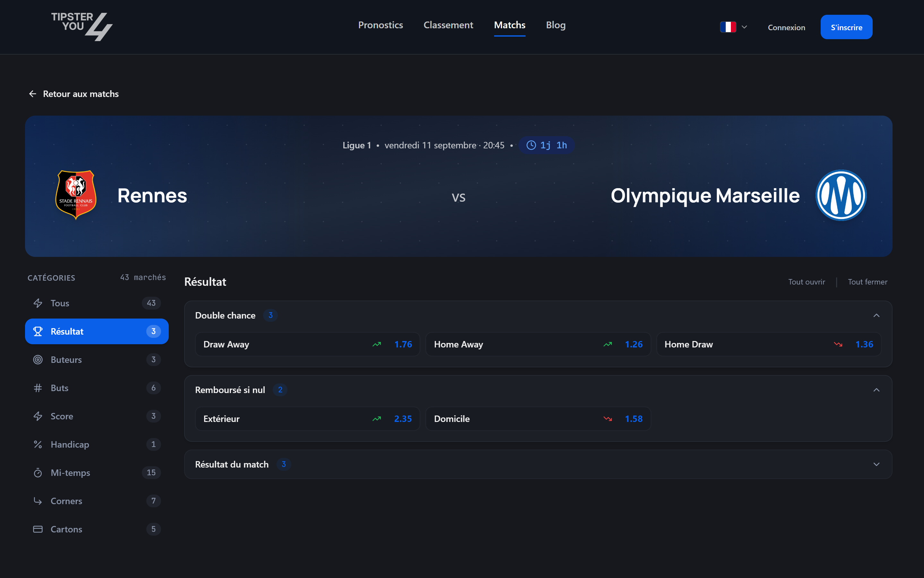924x578 pixels.
Task: Collapse the Double chance market
Action: [876, 315]
